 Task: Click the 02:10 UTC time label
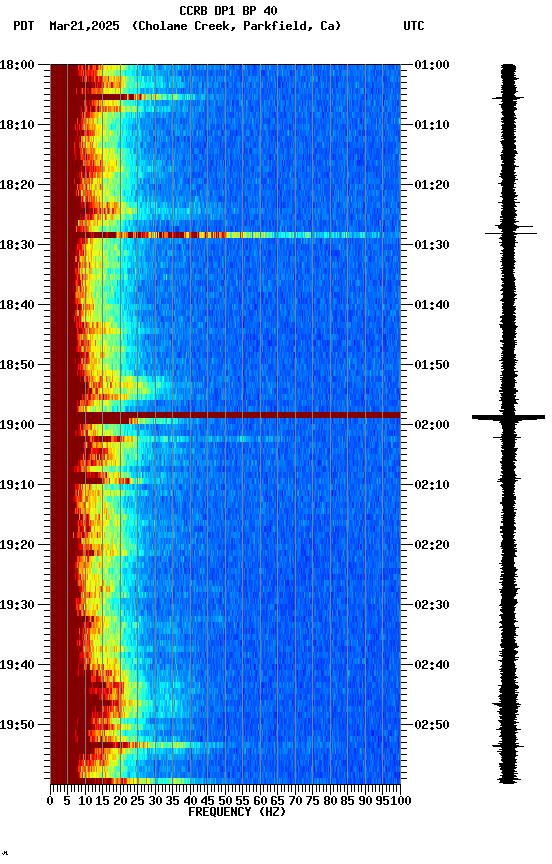[x=432, y=485]
